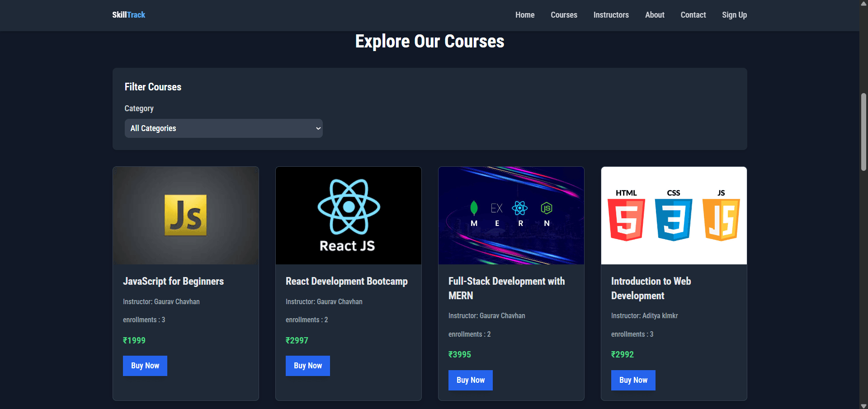Open the React JS course thumbnail
This screenshot has width=868, height=409.
pyautogui.click(x=349, y=216)
